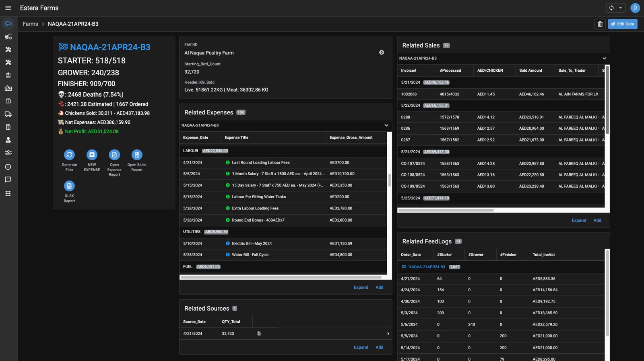The width and height of the screenshot is (644, 361).
Task: Toggle the UTILITIES expense group header
Action: 283,232
